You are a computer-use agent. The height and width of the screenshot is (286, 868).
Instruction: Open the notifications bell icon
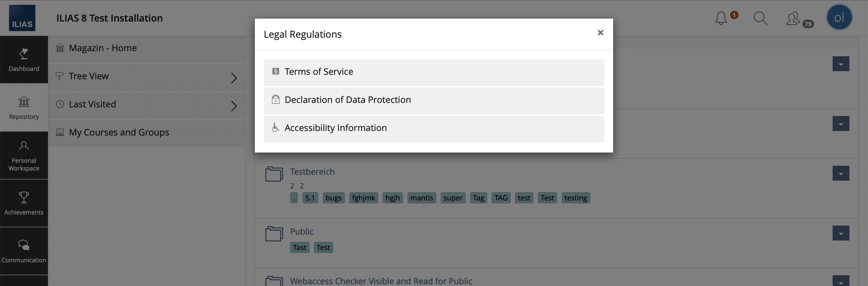pos(721,18)
